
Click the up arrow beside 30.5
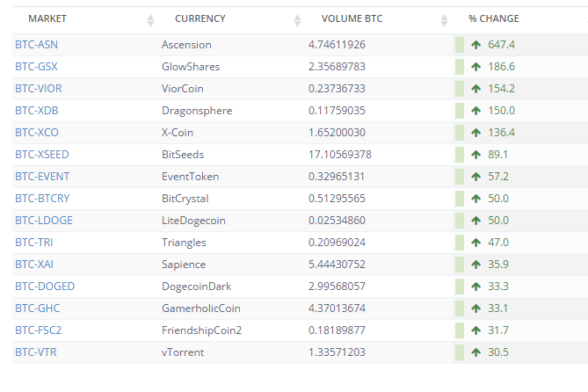click(475, 352)
